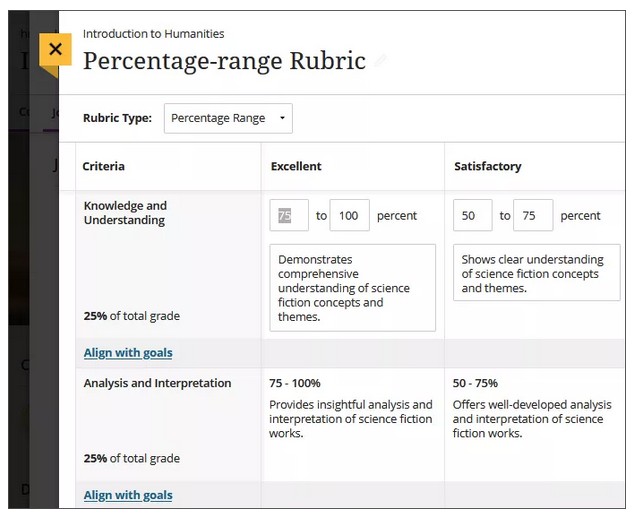This screenshot has width=637, height=517.
Task: Click Align with goals under Knowledge and Understanding
Action: pos(128,353)
